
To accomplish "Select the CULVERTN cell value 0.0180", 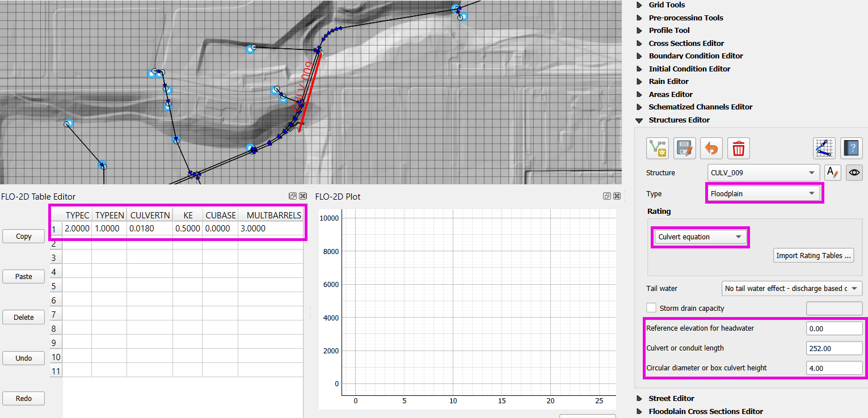I will click(149, 229).
